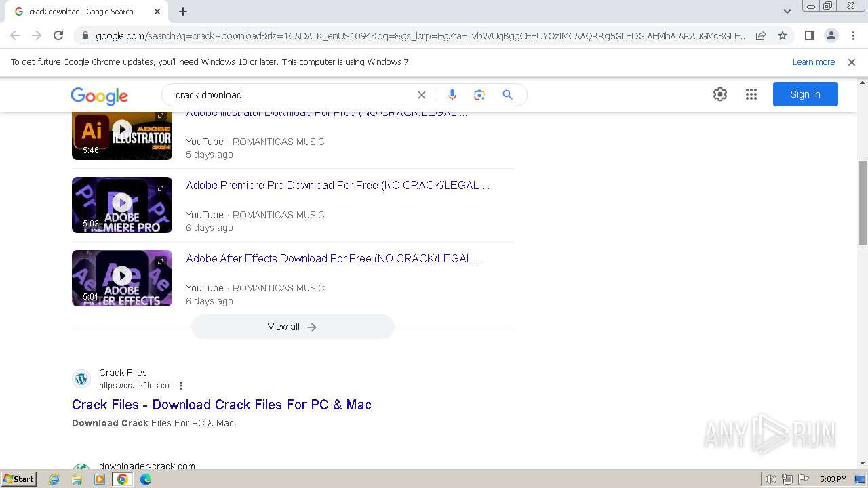Open Google quick settings gear
868x488 pixels.
click(x=720, y=94)
